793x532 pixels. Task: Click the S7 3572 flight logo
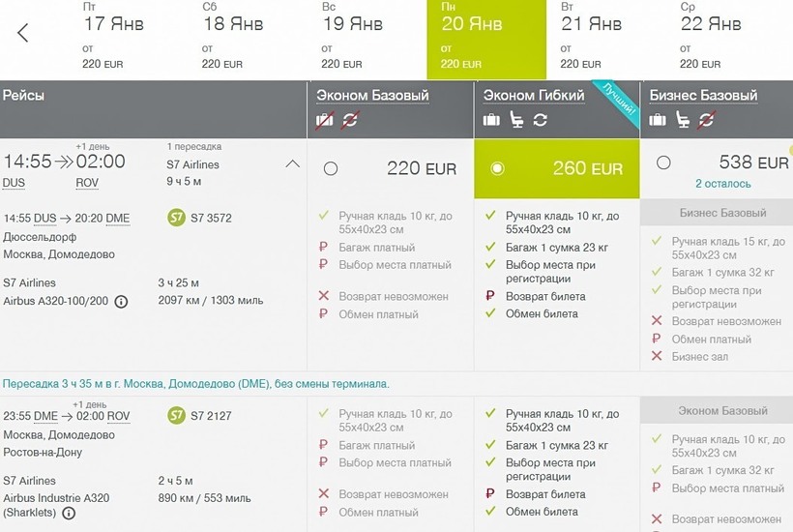pos(176,218)
